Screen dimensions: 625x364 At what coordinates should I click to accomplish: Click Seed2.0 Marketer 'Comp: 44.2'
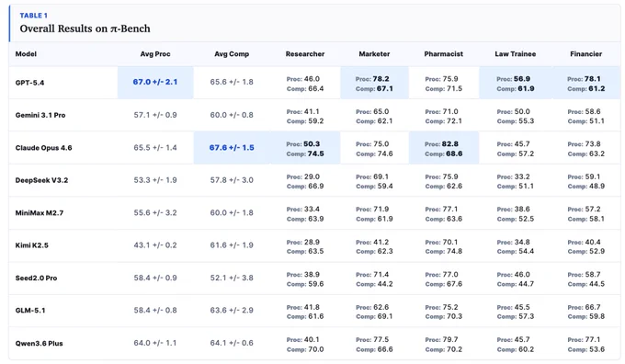click(374, 284)
